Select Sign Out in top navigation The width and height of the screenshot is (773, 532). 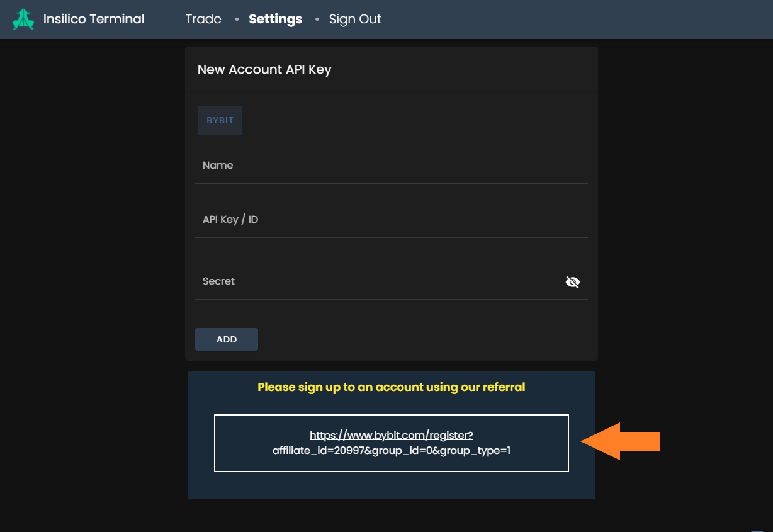[x=355, y=19]
